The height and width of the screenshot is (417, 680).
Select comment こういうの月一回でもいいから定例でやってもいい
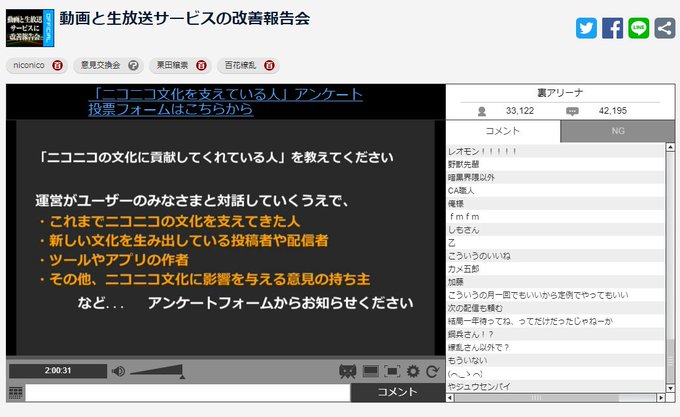pyautogui.click(x=555, y=295)
